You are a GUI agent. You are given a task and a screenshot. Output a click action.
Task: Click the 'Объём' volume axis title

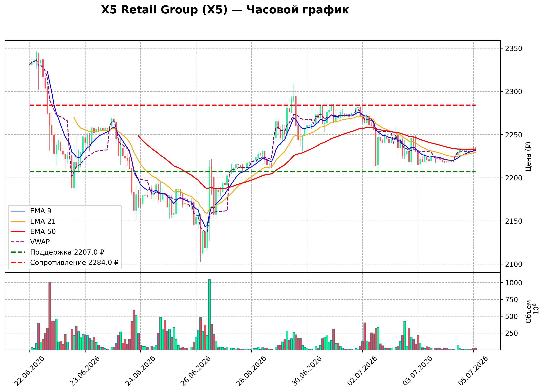click(x=528, y=311)
